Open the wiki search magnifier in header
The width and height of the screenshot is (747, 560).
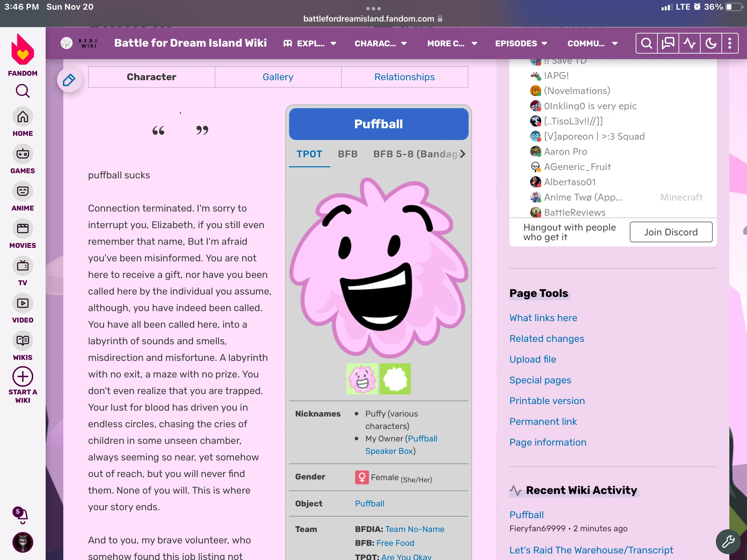coord(646,43)
